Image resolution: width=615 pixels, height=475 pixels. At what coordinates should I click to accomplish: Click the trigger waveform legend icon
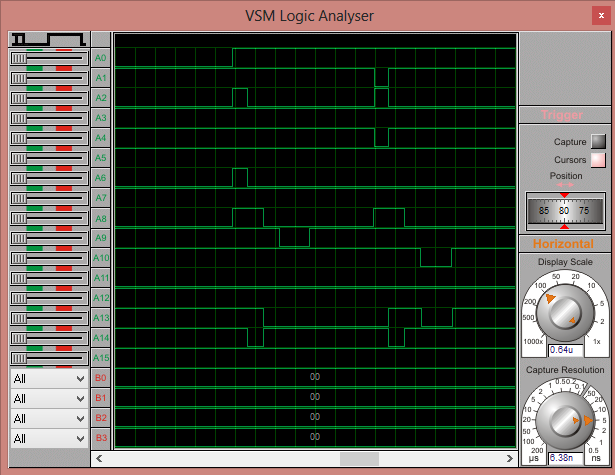point(49,39)
